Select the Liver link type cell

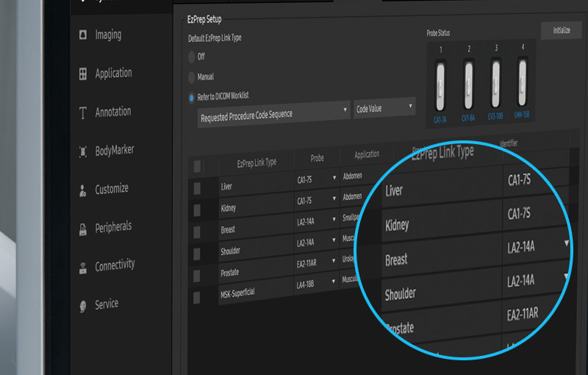257,184
